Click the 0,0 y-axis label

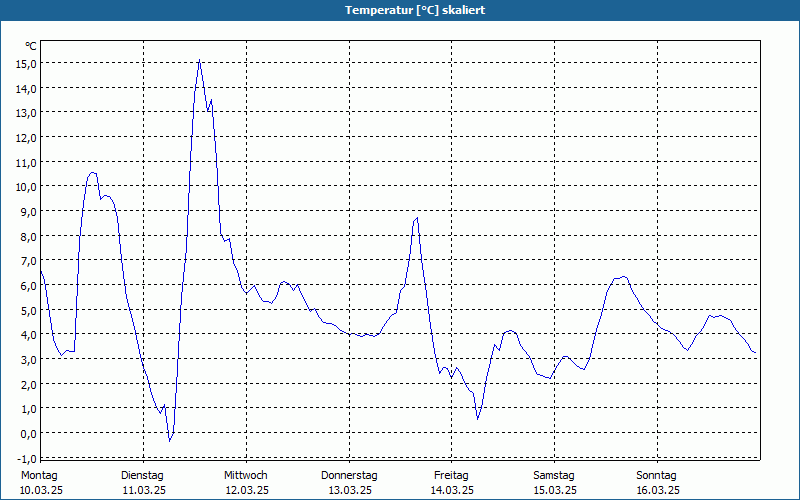28,434
